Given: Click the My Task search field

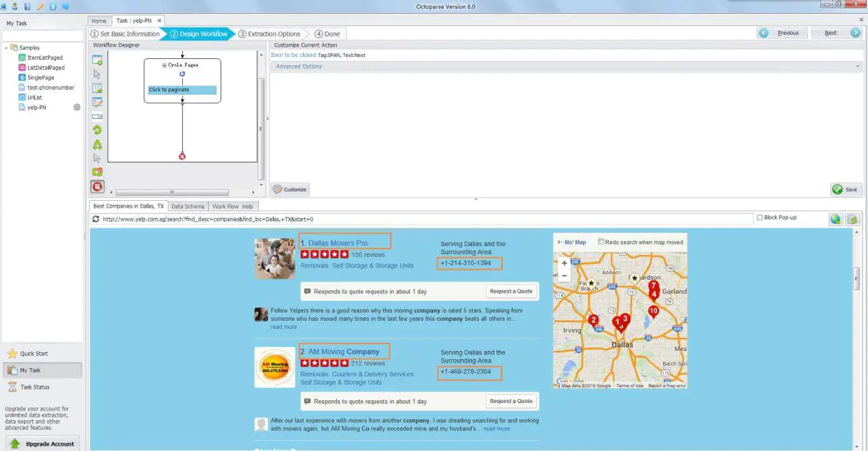Looking at the screenshot, I should tap(42, 36).
